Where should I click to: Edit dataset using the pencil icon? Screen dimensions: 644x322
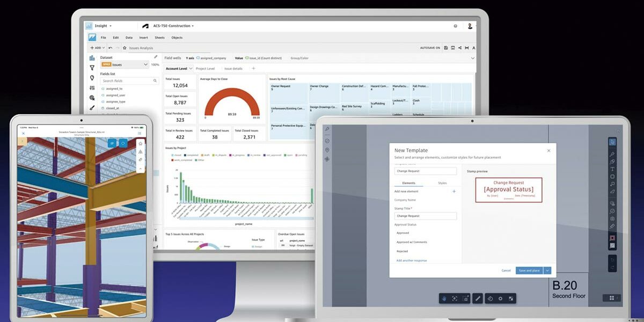click(156, 57)
